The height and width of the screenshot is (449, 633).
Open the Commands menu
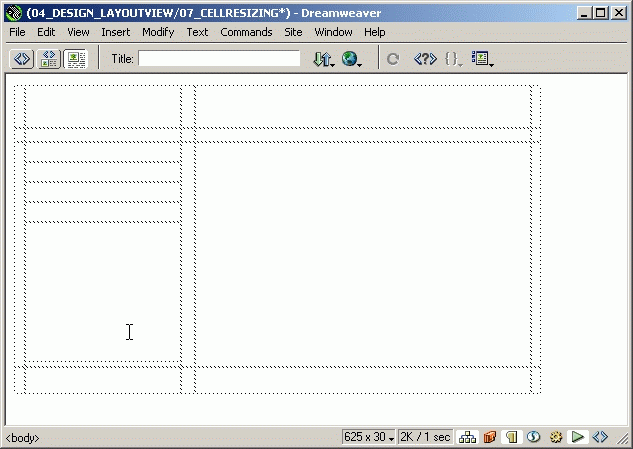246,32
